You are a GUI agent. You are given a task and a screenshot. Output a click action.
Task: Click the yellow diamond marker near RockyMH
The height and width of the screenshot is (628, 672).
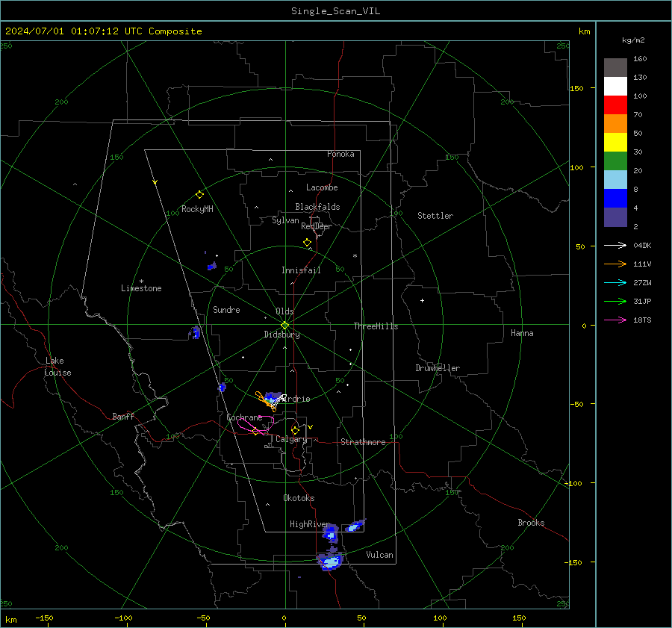[x=199, y=195]
